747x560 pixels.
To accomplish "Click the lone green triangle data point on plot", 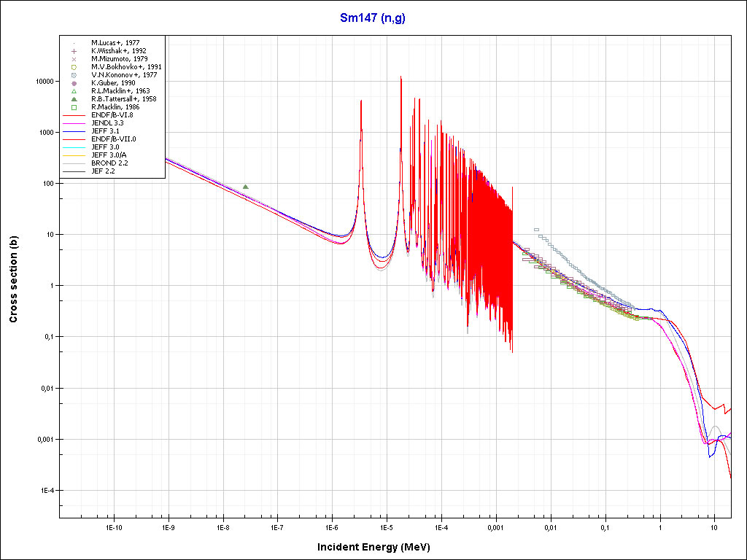I will [x=246, y=187].
